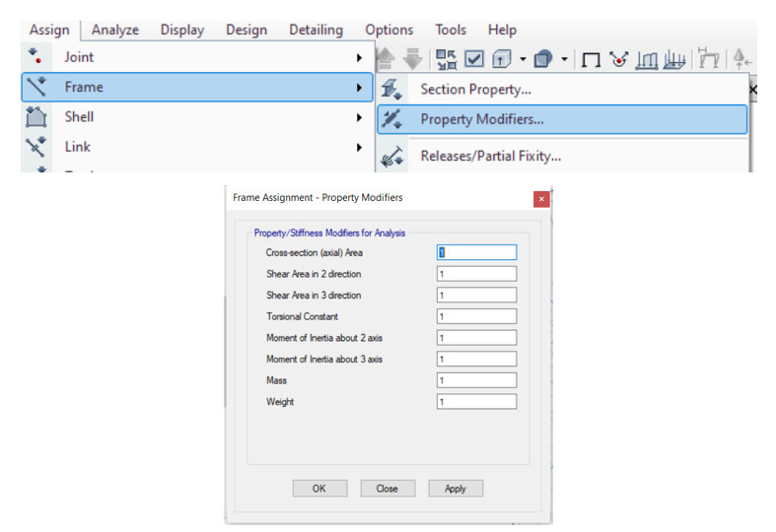Click the Releases/Partial Fixity icon
Image resolution: width=776 pixels, height=532 pixels.
pyautogui.click(x=392, y=157)
